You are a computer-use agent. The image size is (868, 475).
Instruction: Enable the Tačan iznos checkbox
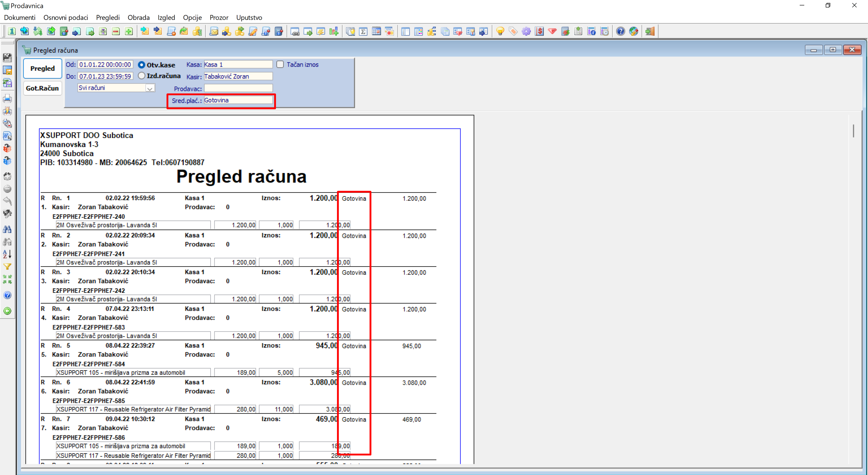pyautogui.click(x=280, y=64)
